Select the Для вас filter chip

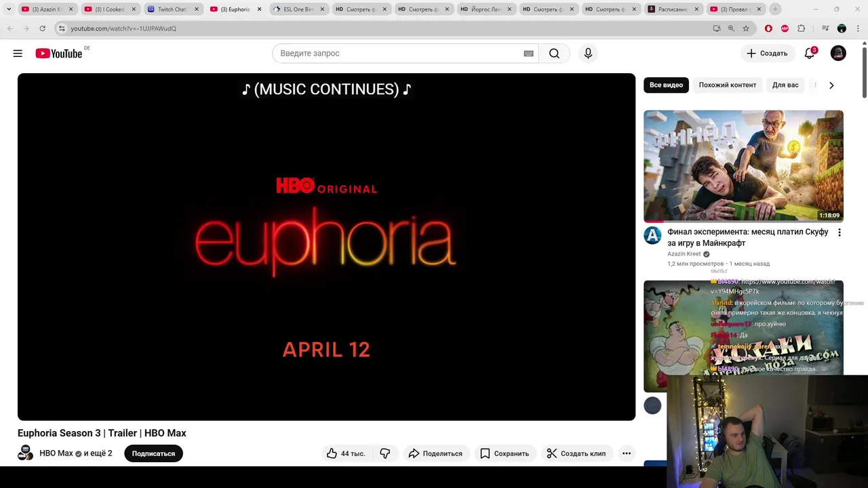coord(785,85)
